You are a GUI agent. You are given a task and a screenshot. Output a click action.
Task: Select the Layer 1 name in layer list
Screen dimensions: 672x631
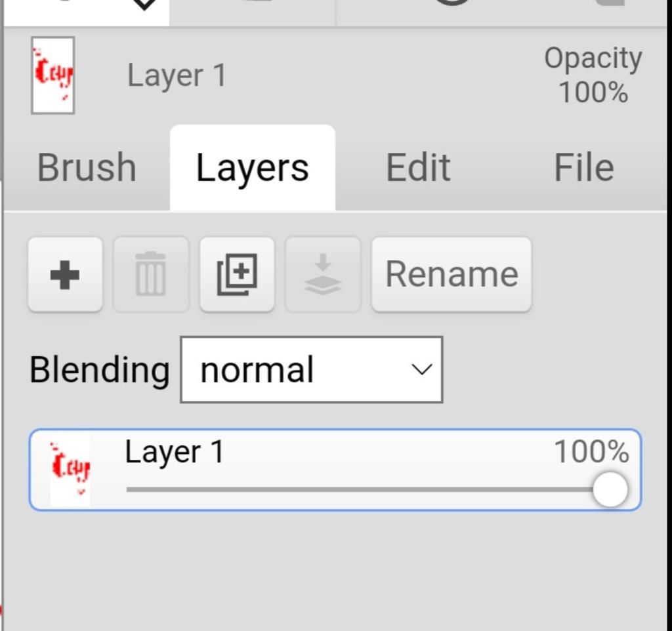click(x=175, y=452)
